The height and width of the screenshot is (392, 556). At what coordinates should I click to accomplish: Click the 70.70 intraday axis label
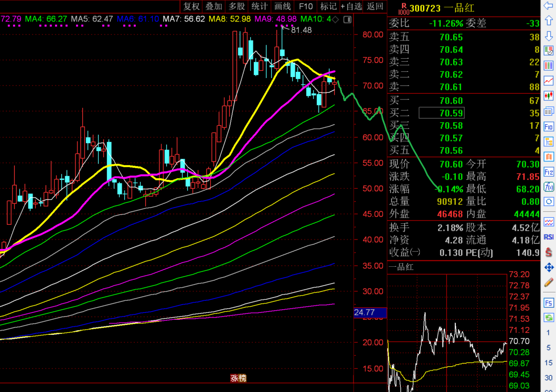point(519,341)
